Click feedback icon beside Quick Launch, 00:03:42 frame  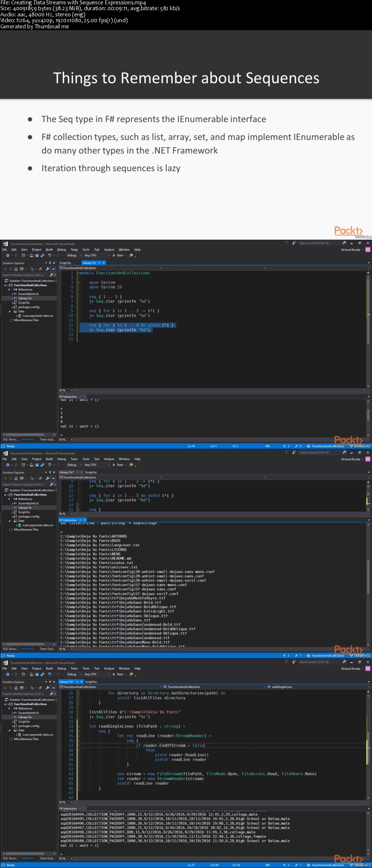[x=294, y=243]
